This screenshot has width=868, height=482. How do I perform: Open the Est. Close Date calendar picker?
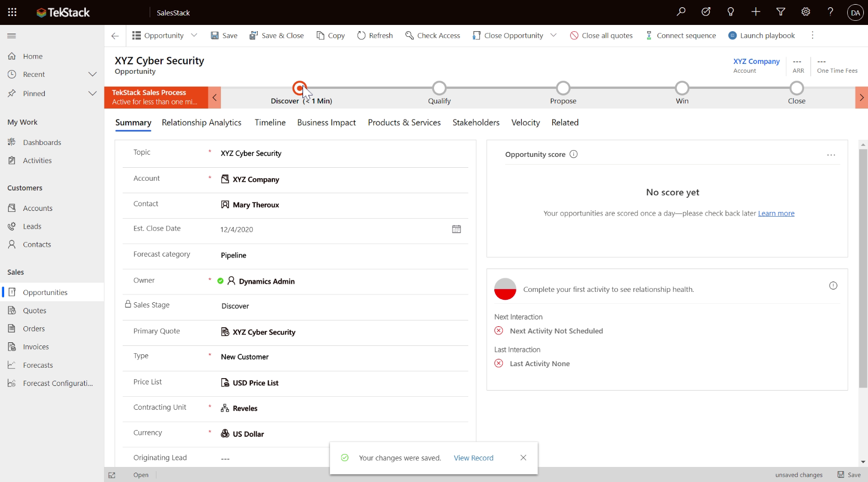click(456, 229)
